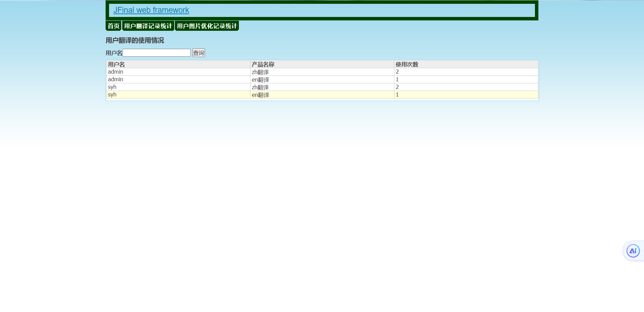644x312 pixels.
Task: Click the 用户名 label beside the search box
Action: pos(114,53)
